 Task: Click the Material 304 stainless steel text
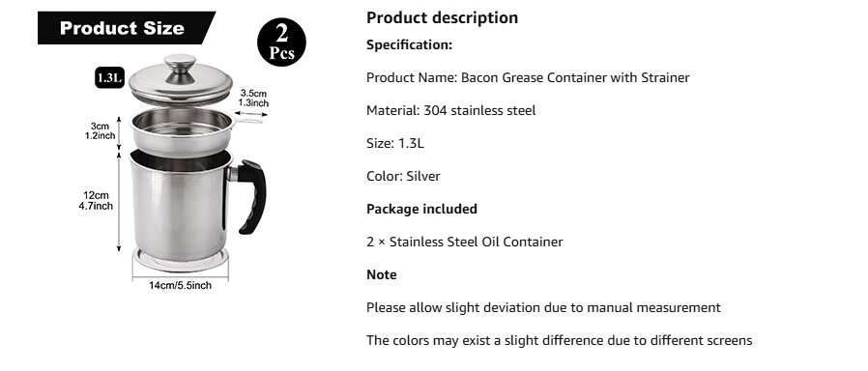[x=450, y=110]
